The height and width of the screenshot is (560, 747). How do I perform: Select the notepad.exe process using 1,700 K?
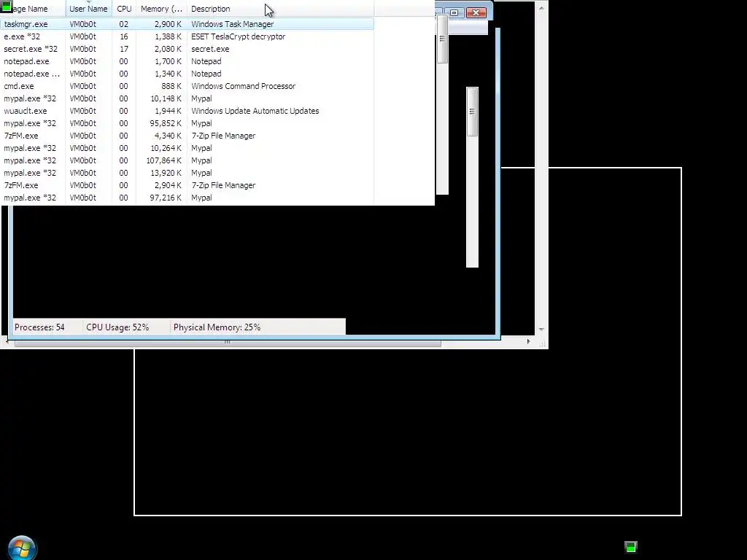(x=187, y=61)
